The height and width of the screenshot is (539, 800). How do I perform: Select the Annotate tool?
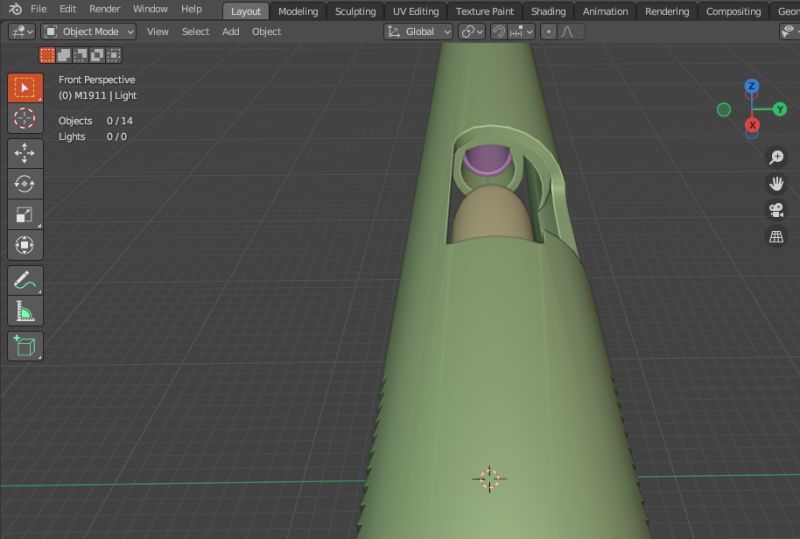point(24,280)
